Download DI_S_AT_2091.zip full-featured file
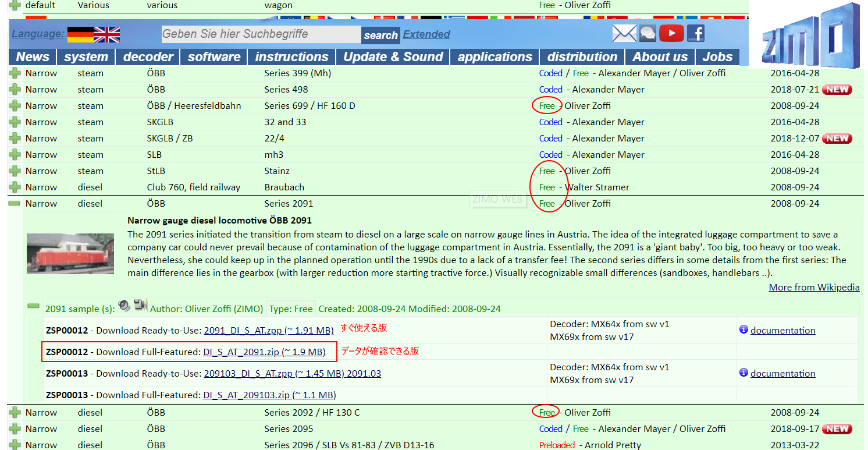Image resolution: width=868 pixels, height=450 pixels. [x=264, y=352]
